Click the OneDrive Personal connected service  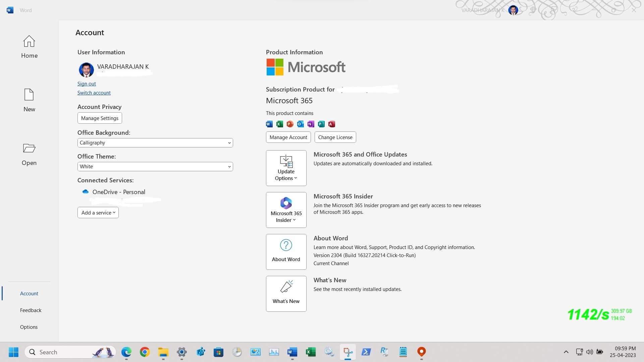point(118,191)
